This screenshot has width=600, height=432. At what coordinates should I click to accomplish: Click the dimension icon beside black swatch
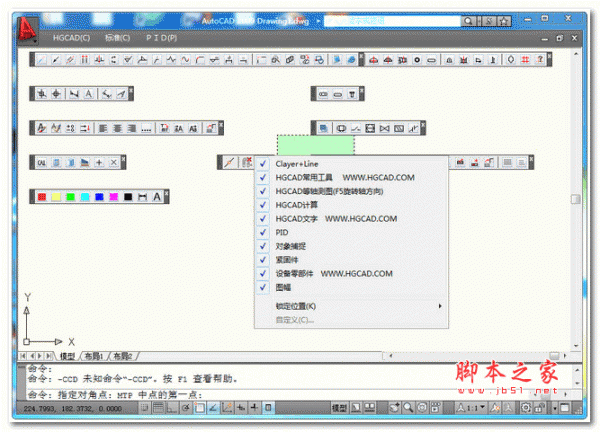[142, 197]
